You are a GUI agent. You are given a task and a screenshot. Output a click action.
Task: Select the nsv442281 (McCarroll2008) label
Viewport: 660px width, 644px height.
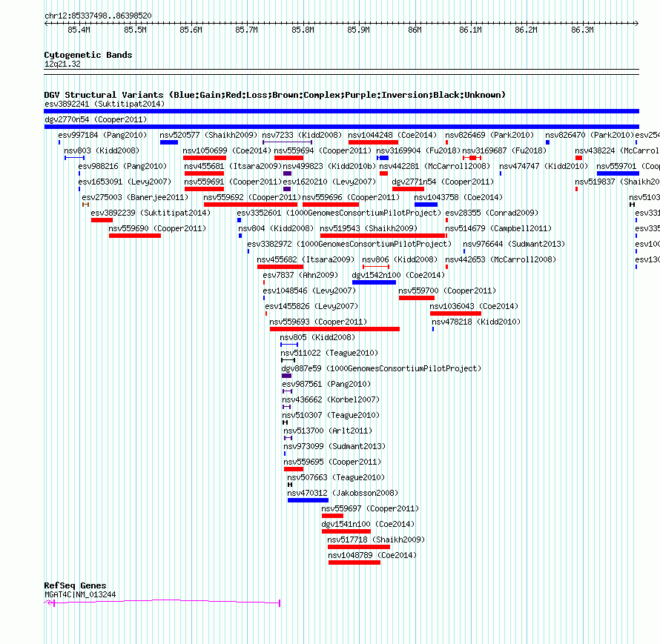pyautogui.click(x=435, y=166)
